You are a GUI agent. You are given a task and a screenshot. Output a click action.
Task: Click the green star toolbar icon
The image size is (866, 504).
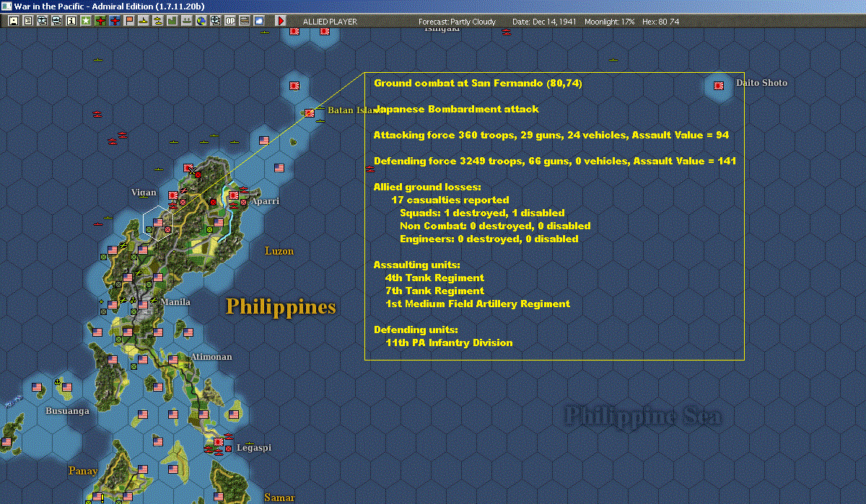click(86, 21)
